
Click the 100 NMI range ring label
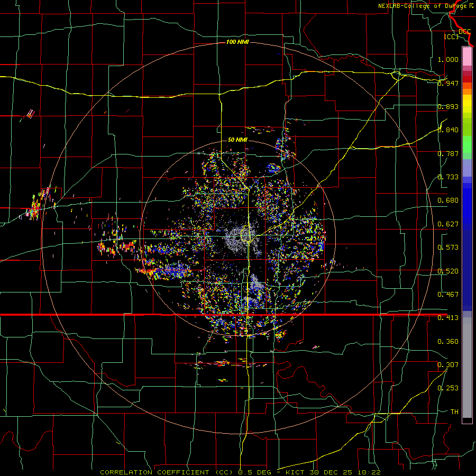237,42
